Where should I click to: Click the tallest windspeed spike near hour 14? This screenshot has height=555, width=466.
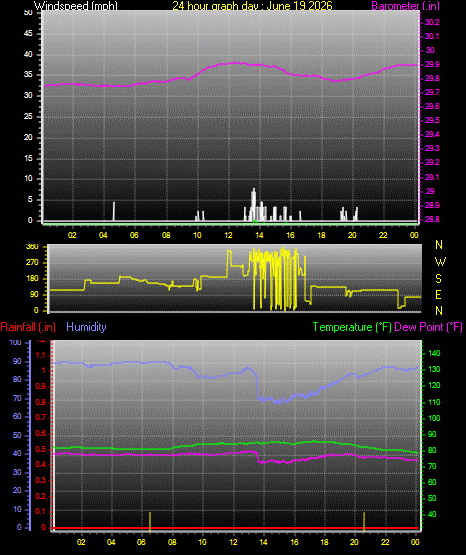pyautogui.click(x=253, y=205)
